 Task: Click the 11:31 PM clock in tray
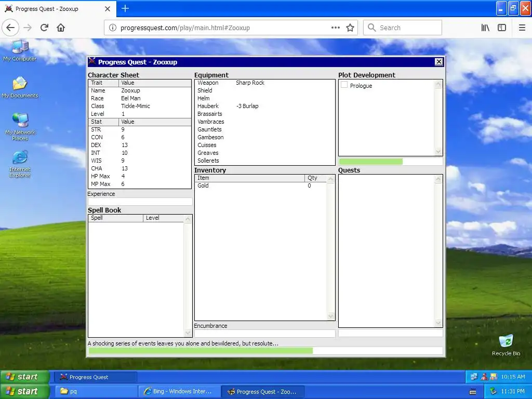(513, 391)
